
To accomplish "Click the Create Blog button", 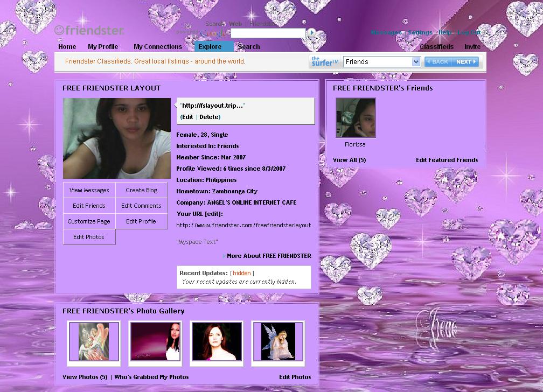I will (x=141, y=190).
